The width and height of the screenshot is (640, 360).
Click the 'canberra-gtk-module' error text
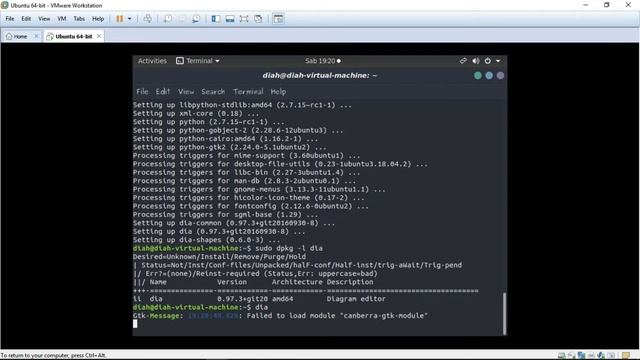(x=384, y=316)
